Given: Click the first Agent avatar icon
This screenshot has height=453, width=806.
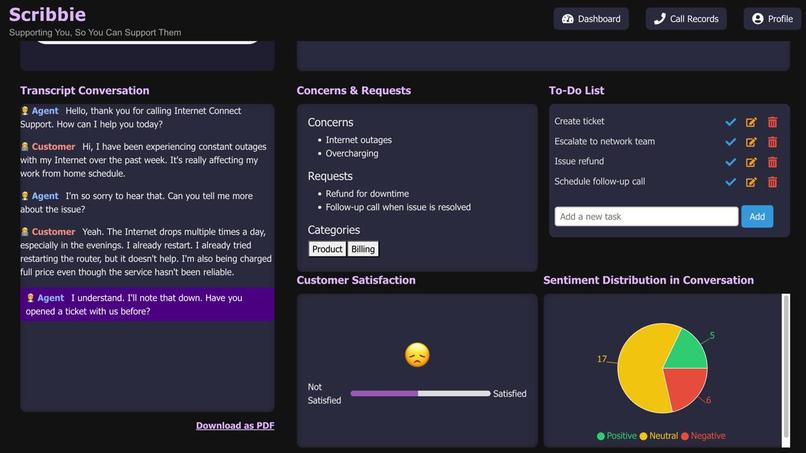Looking at the screenshot, I should (x=25, y=111).
